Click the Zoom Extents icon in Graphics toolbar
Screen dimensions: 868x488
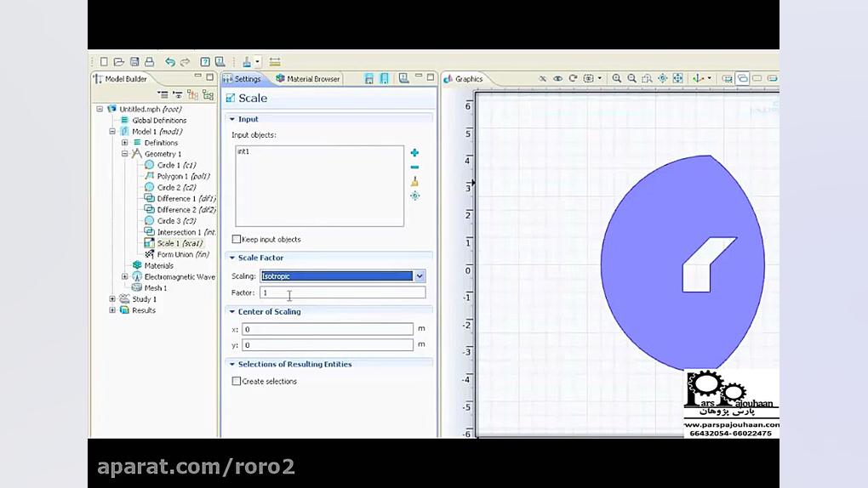pos(677,78)
